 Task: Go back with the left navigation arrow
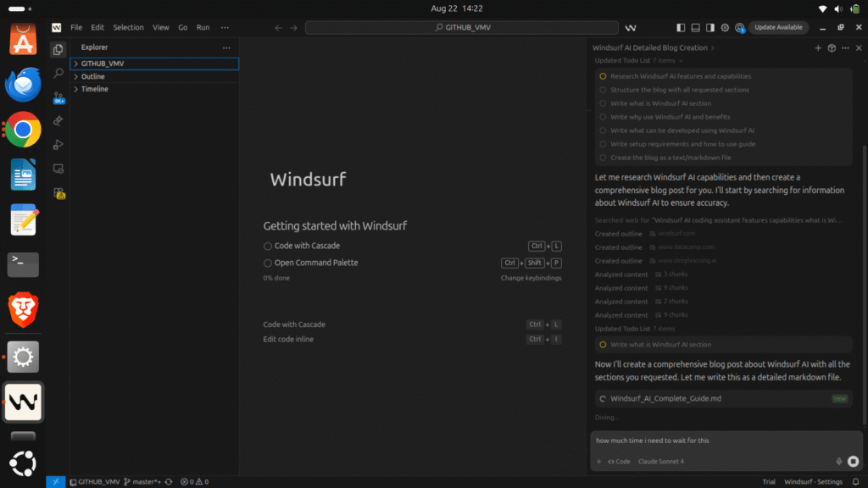[278, 28]
